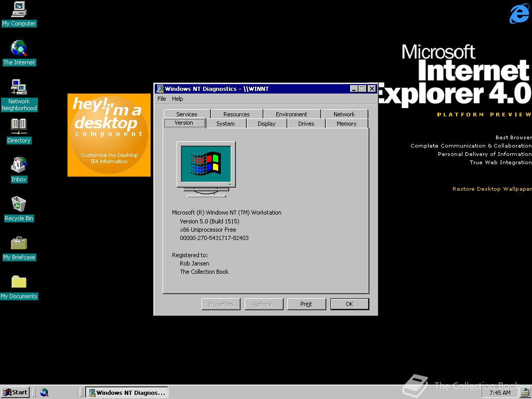Click The Collection Book organization text
Screen dimensions: 532x399
click(x=204, y=272)
